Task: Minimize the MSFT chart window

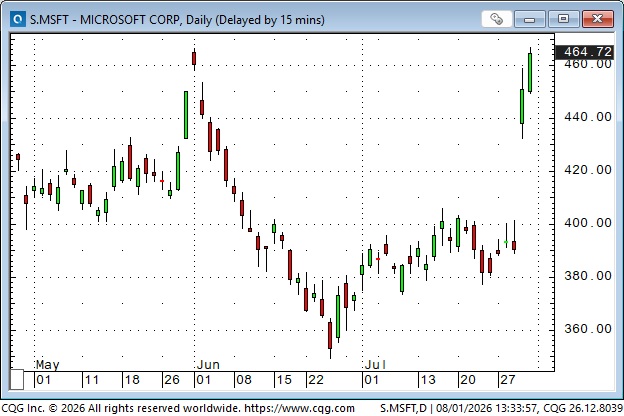Action: 529,19
